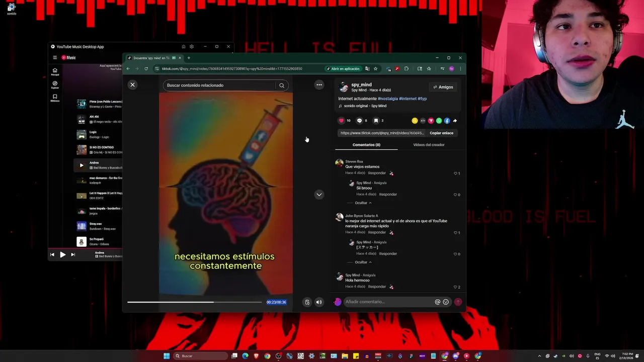The width and height of the screenshot is (644, 362).
Task: Click the Amigos follow status button
Action: [443, 87]
